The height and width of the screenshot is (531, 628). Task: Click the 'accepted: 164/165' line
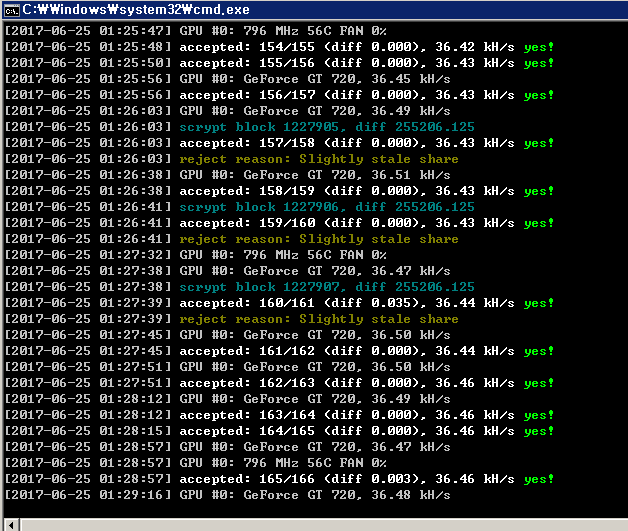coord(279,431)
